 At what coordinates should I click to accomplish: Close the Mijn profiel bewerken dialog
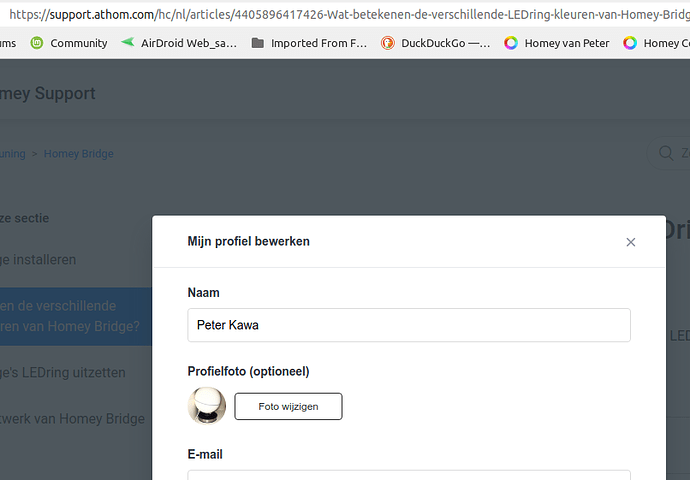[x=631, y=242]
